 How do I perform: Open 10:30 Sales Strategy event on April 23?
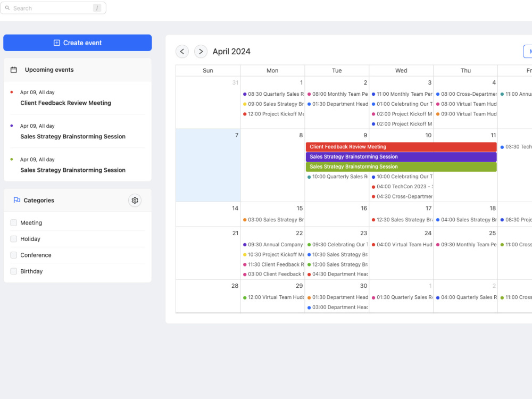[x=337, y=254]
